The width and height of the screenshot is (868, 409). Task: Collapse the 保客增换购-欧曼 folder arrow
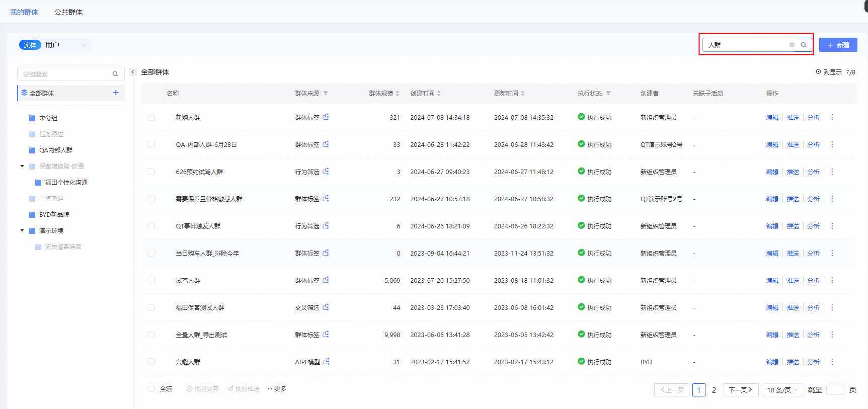click(x=22, y=166)
